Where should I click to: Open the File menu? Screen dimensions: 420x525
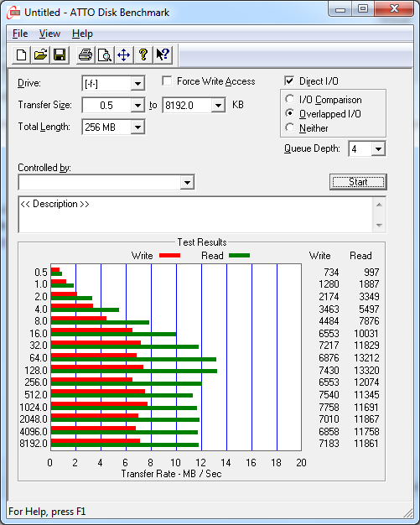20,34
